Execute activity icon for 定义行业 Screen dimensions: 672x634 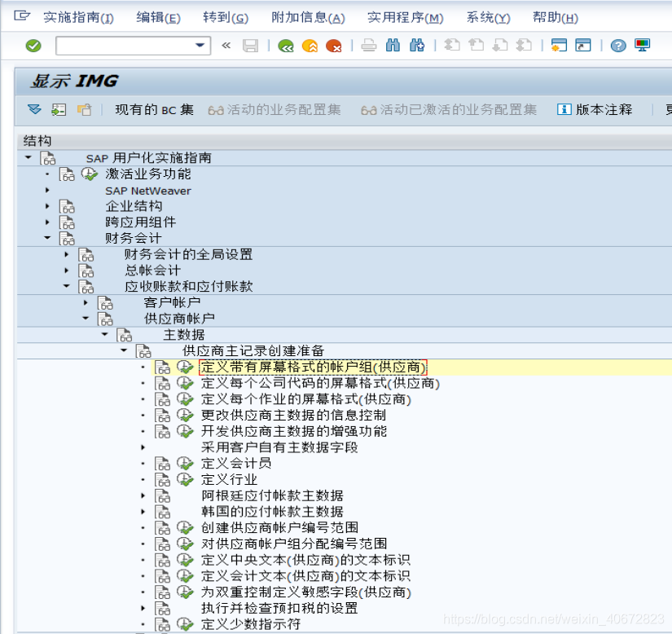[x=186, y=480]
